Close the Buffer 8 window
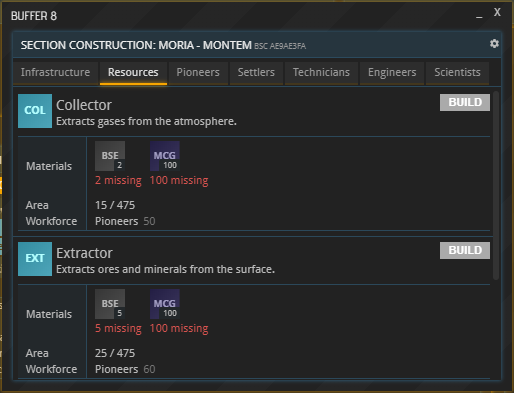The width and height of the screenshot is (514, 393). click(497, 12)
